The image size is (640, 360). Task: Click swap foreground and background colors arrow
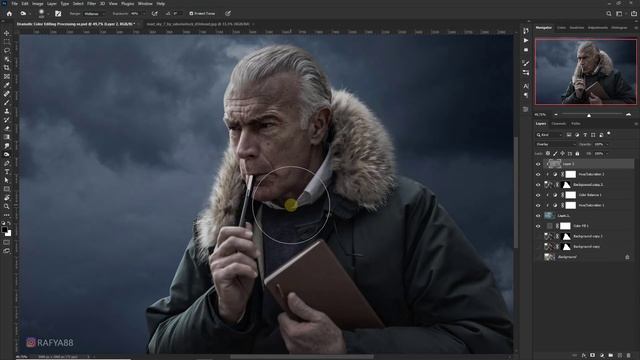[9, 224]
